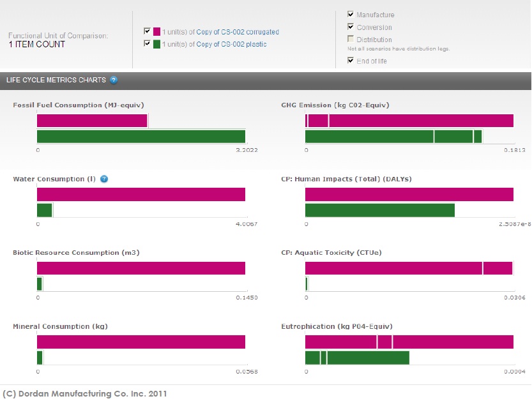Click the green plastic color swatch
The width and height of the screenshot is (532, 401).
[156, 44]
